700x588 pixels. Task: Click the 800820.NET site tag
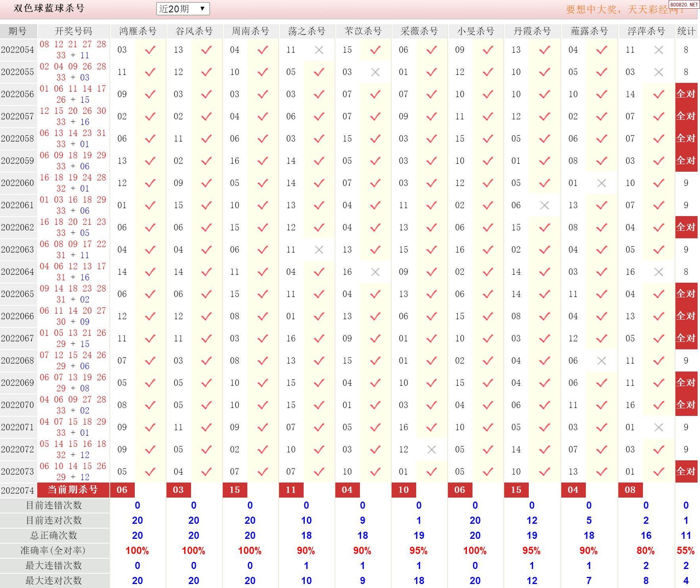684,4
